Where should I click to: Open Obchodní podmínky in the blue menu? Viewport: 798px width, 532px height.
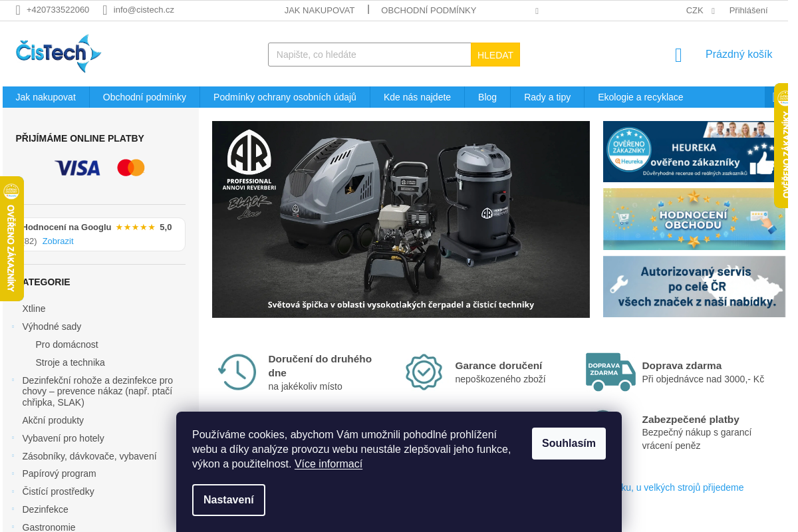[x=144, y=97]
